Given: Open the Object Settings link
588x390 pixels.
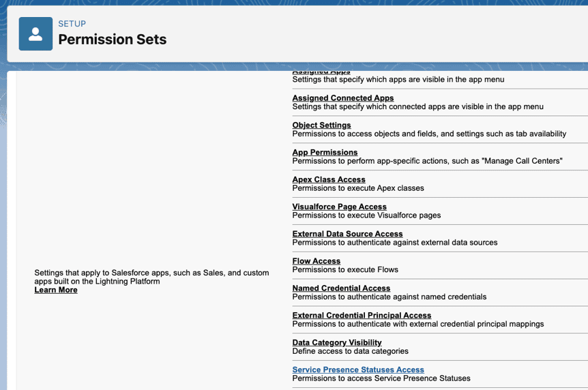Looking at the screenshot, I should (321, 125).
